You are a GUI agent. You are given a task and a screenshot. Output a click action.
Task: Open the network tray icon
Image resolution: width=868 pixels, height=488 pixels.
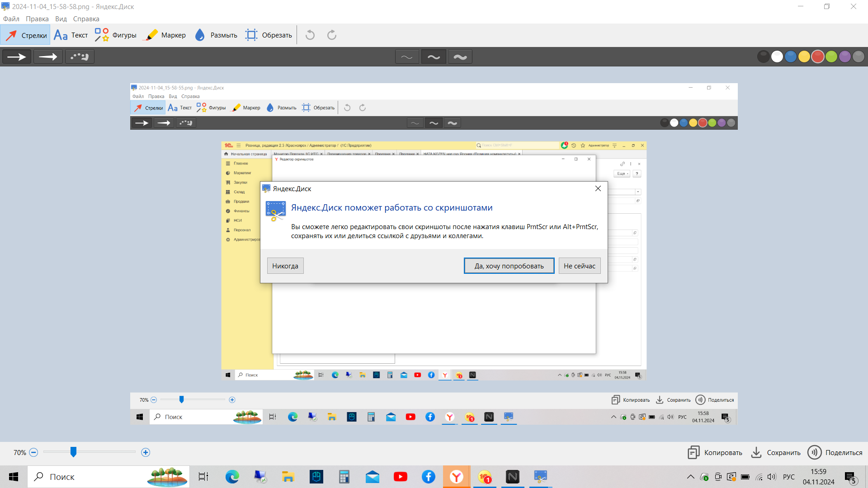pos(759,477)
